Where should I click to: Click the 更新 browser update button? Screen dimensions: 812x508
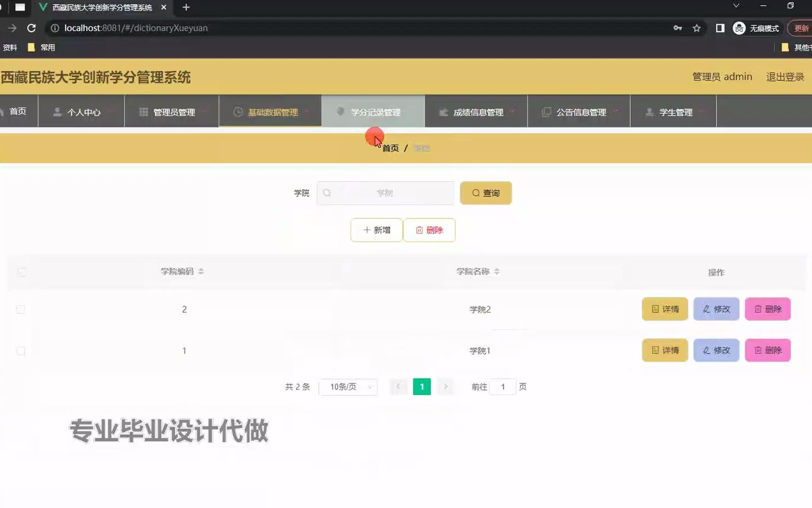(800, 28)
